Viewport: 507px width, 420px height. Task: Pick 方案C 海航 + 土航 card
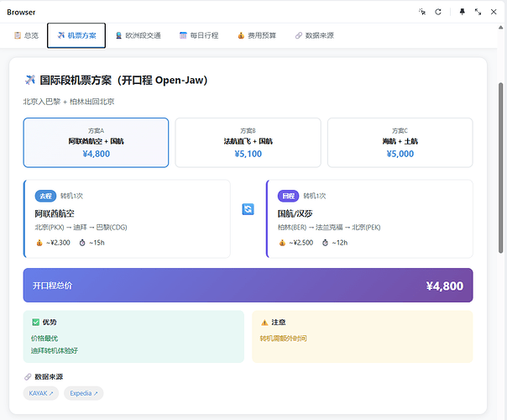(x=400, y=143)
